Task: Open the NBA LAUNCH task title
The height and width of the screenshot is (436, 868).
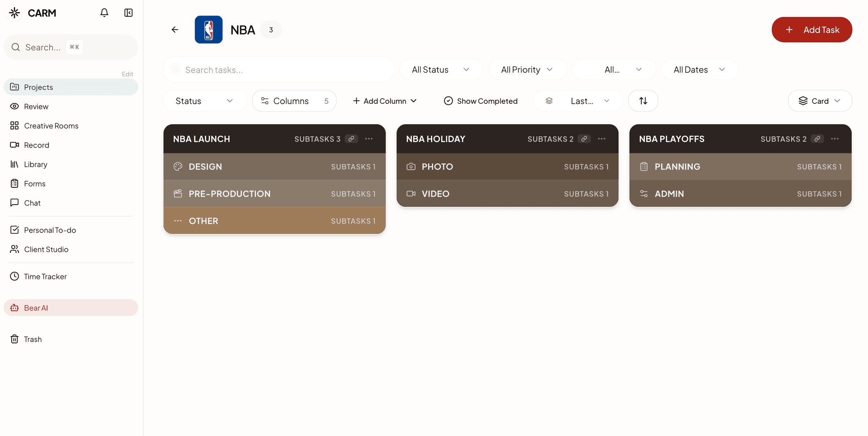Action: (201, 139)
